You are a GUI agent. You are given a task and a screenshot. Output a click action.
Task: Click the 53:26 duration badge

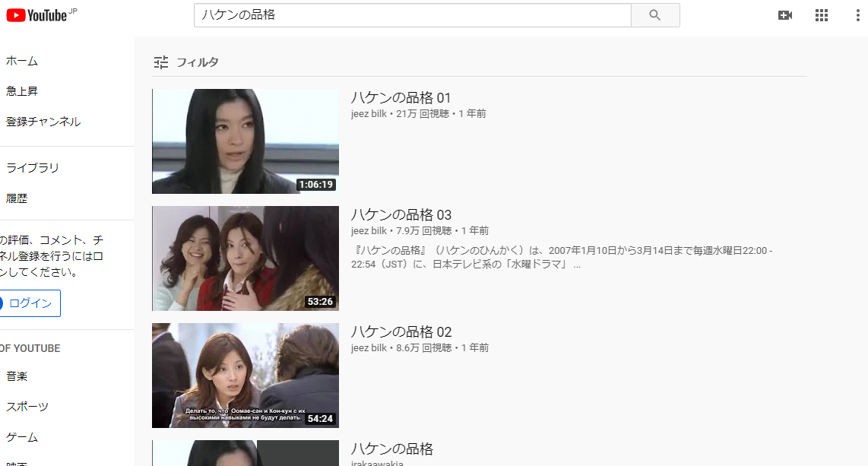[x=321, y=302]
